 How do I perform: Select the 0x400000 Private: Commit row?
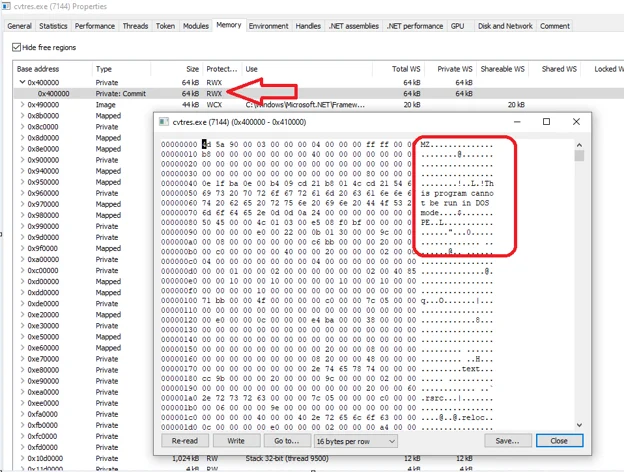tap(318, 94)
